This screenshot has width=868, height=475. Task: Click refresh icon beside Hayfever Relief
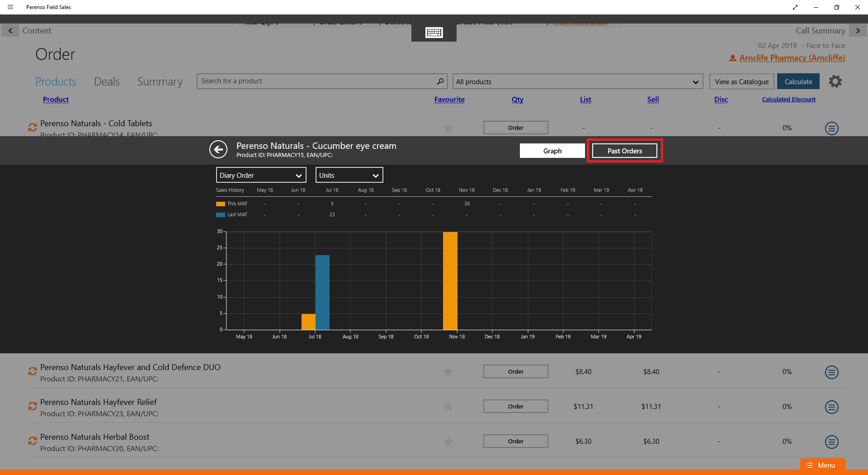pos(32,406)
